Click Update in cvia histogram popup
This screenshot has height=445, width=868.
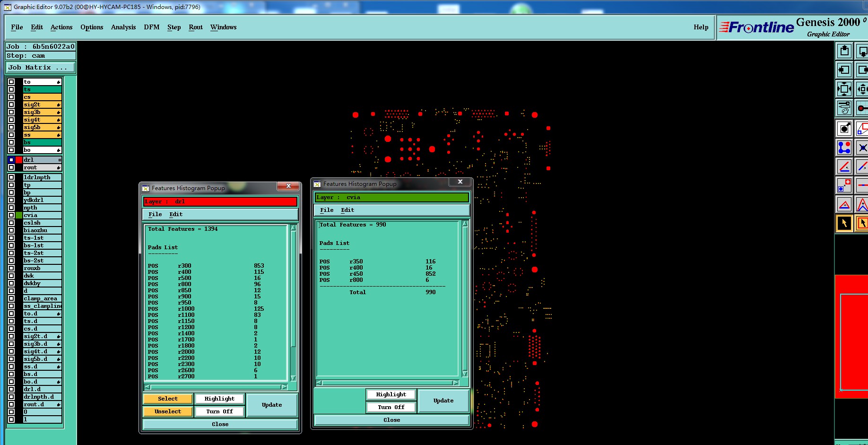443,401
